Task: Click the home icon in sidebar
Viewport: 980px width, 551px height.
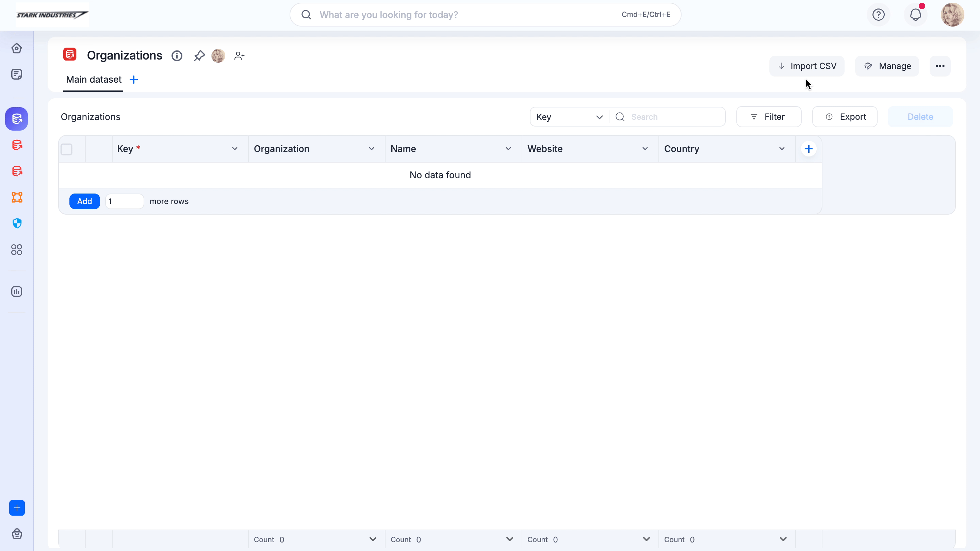Action: point(17,48)
